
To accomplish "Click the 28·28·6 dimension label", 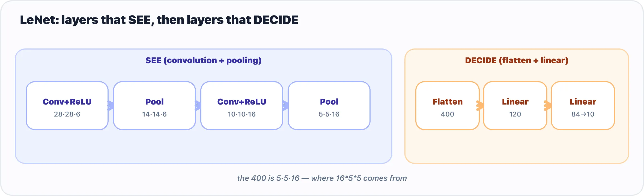I will coord(67,114).
